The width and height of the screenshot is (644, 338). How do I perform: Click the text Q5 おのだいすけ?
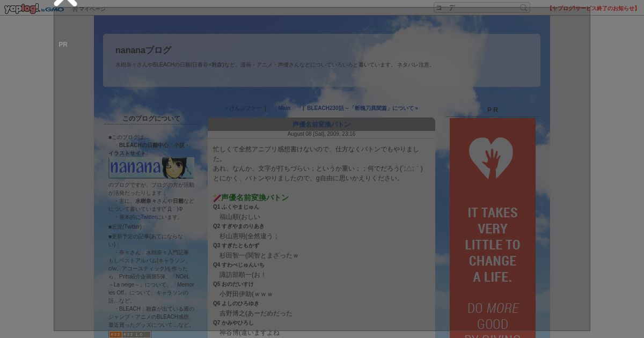click(233, 284)
